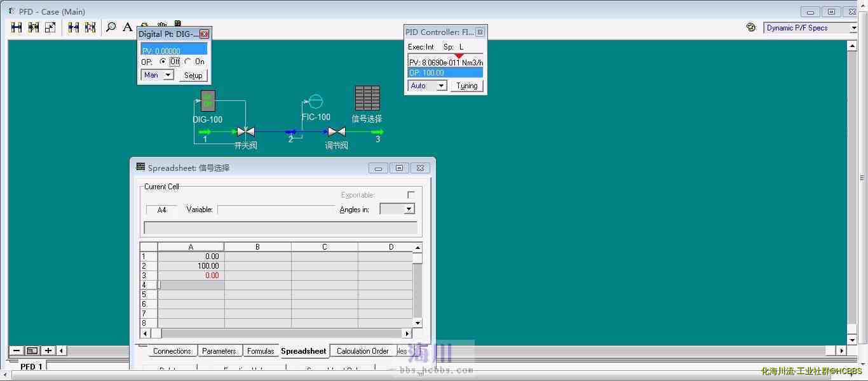Viewport: 868px width, 381px height.
Task: Click spreadsheet vertical scrollbar down arrow
Action: (417, 323)
